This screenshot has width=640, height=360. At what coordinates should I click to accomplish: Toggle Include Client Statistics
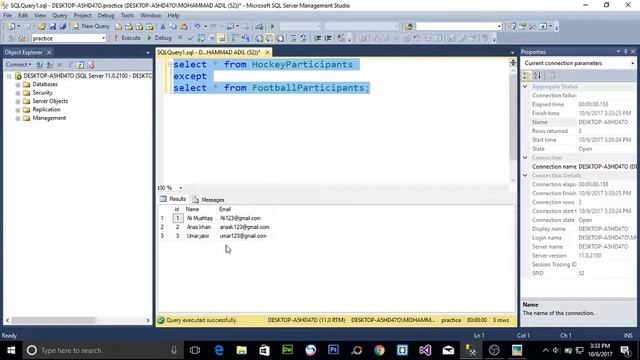click(x=245, y=38)
